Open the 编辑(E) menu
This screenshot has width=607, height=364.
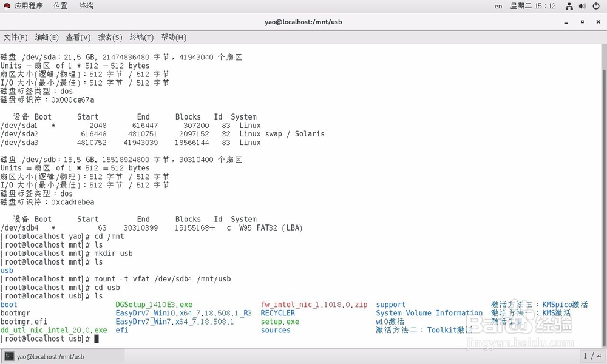(47, 37)
